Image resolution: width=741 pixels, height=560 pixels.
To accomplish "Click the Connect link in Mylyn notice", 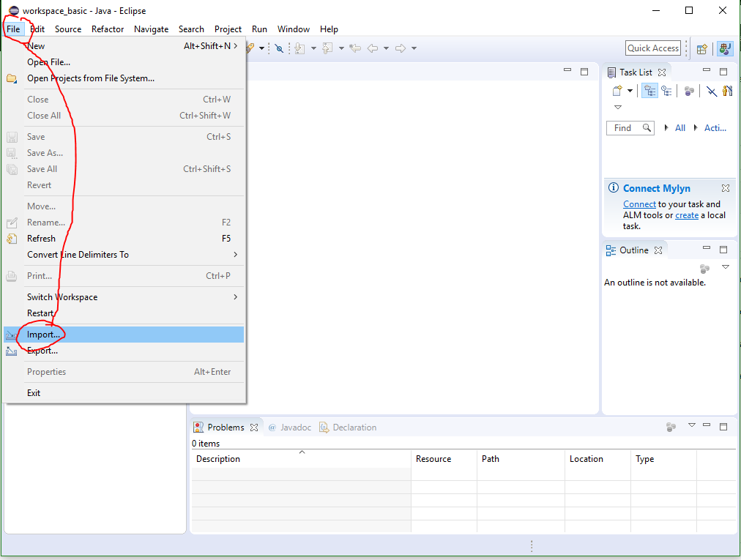I will [639, 204].
